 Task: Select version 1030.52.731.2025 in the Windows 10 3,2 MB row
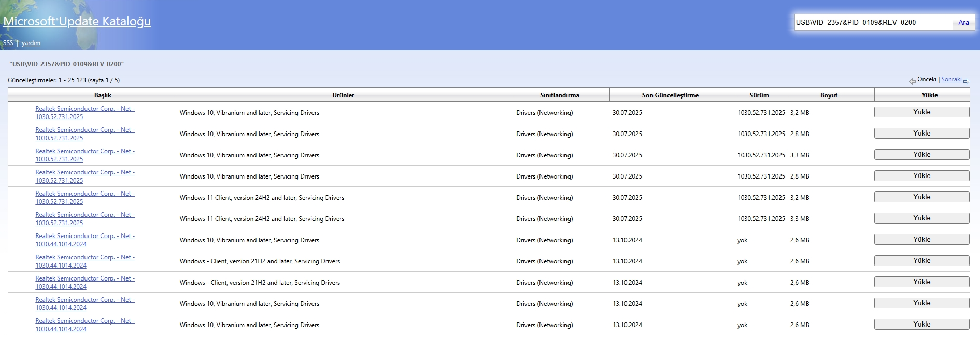[x=761, y=113]
